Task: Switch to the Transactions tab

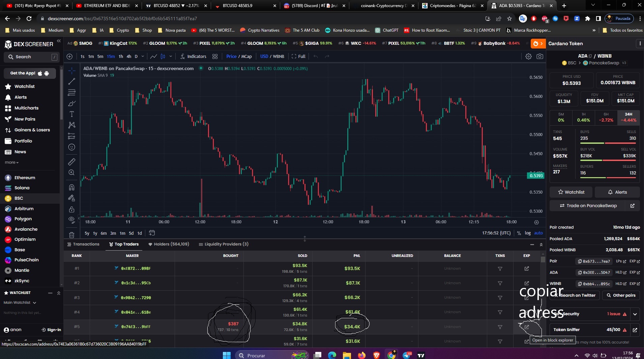Action: pyautogui.click(x=83, y=244)
